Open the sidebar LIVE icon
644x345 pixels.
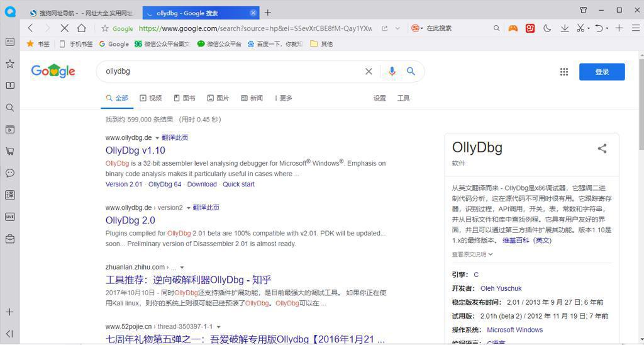[10, 217]
